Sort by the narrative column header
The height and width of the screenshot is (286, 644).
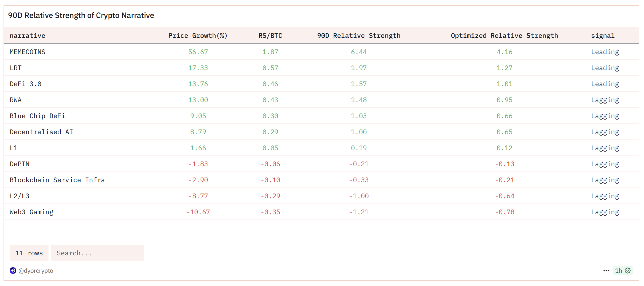pos(28,36)
